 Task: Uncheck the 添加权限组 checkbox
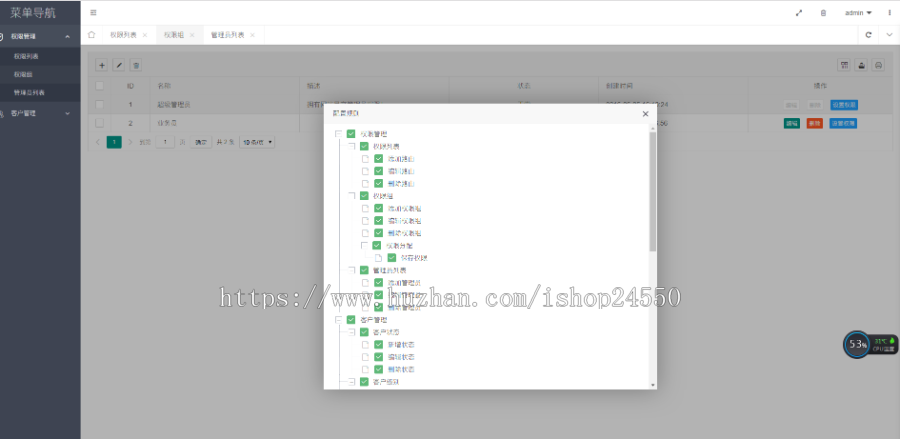pos(378,208)
